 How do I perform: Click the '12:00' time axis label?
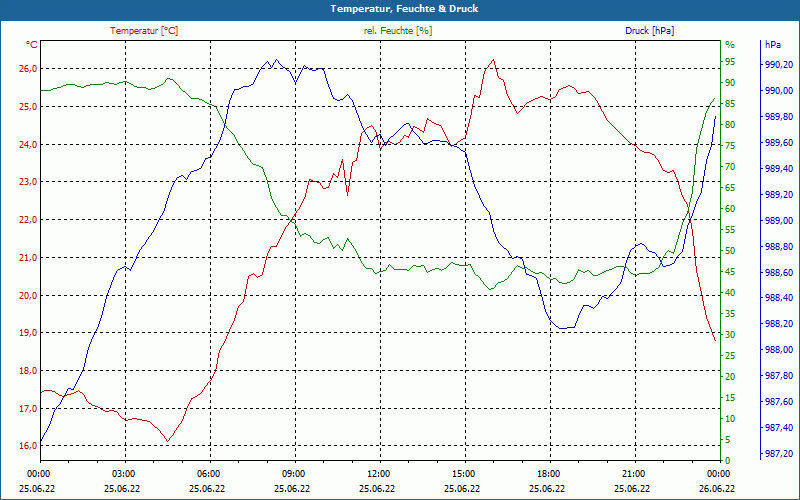tap(378, 473)
